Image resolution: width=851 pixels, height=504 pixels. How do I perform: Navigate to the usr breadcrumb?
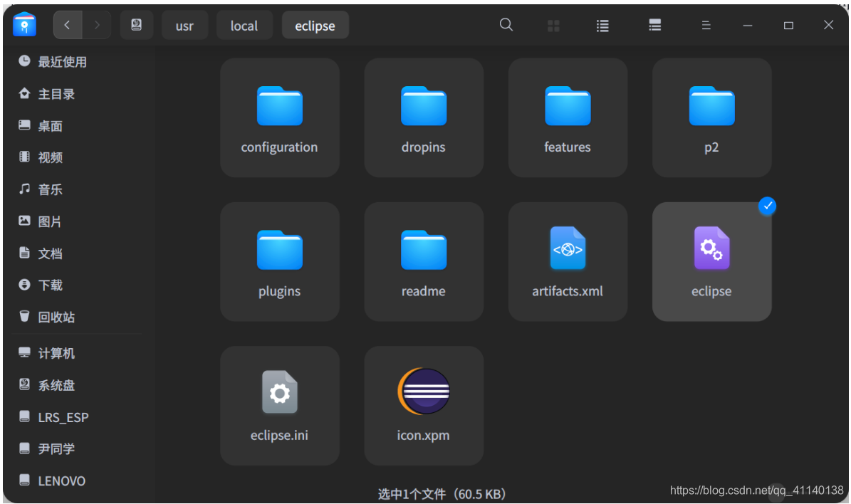point(184,26)
